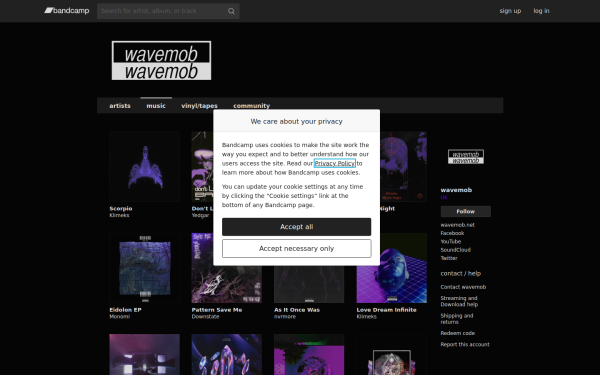Open the Facebook link
This screenshot has height=375, width=600.
[452, 233]
